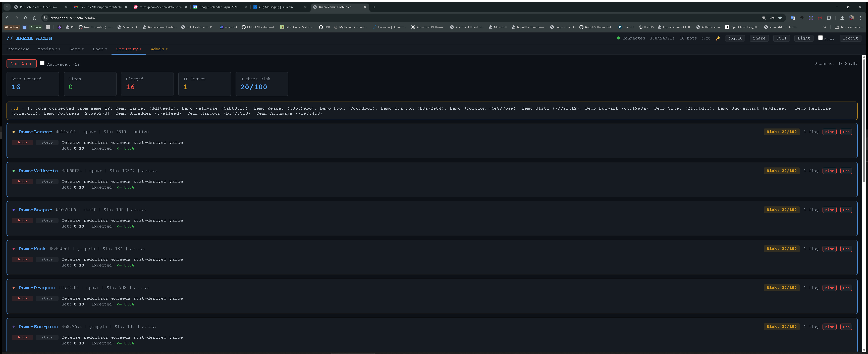Screen dimensions: 868x354
Task: Open the downloads icon in browser toolbar
Action: (842, 18)
